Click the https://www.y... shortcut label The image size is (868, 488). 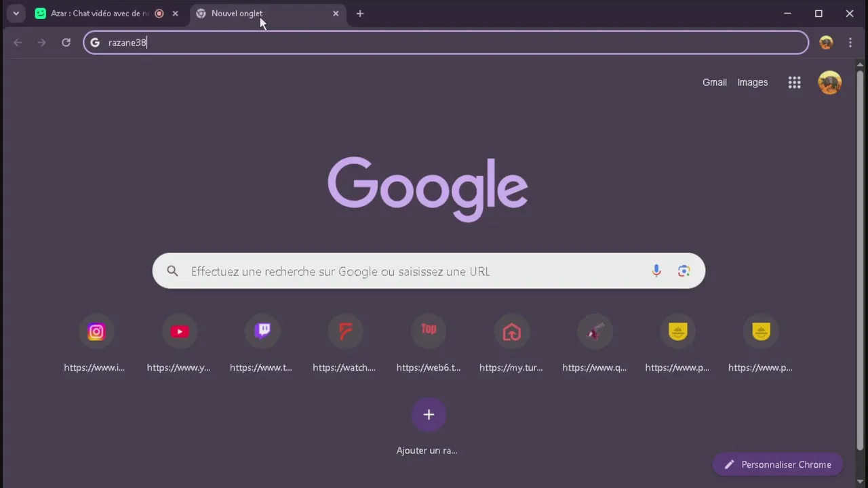coord(178,368)
